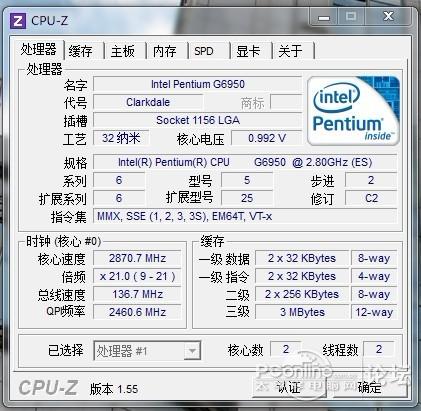Click the 核心数 value box
The width and height of the screenshot is (421, 411).
tap(286, 349)
